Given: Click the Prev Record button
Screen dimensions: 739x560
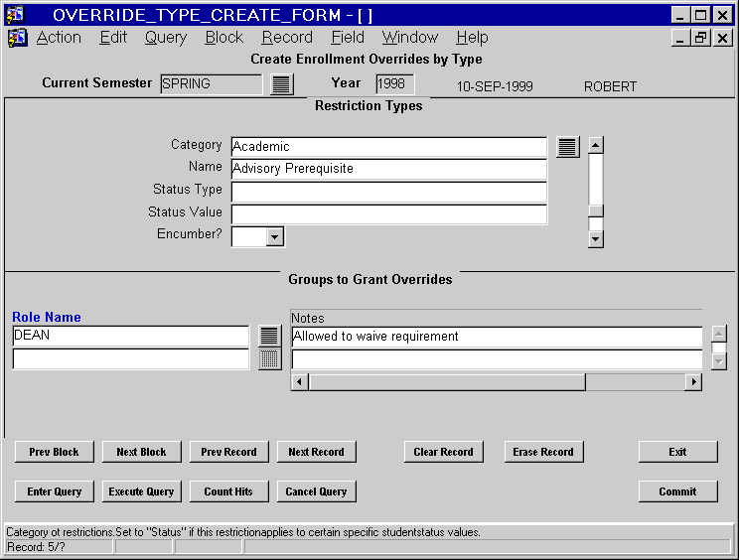Looking at the screenshot, I should pos(229,452).
